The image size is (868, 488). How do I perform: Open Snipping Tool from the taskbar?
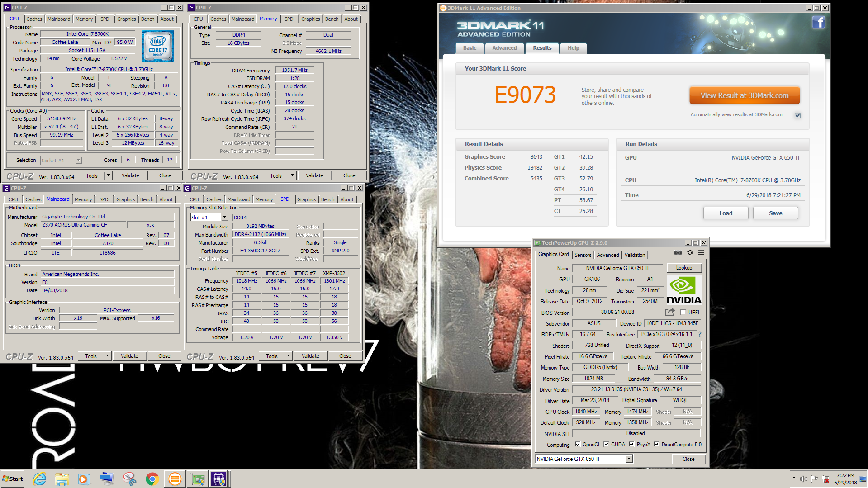coord(130,479)
